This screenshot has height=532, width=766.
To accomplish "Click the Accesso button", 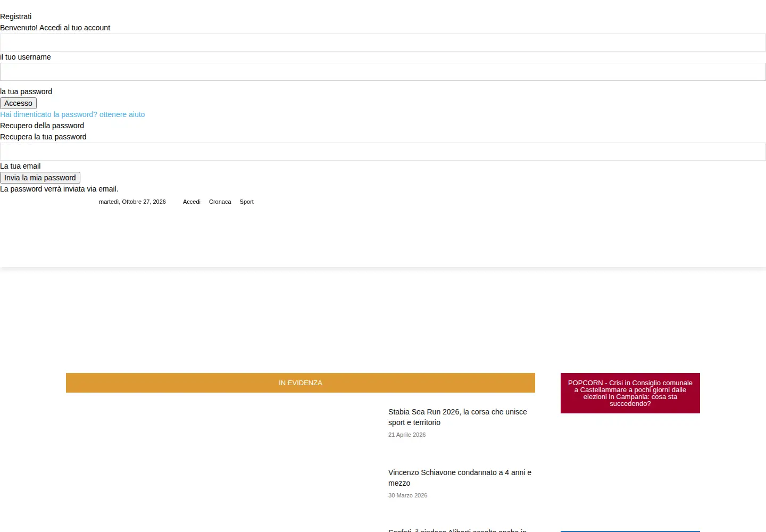I will tap(19, 103).
